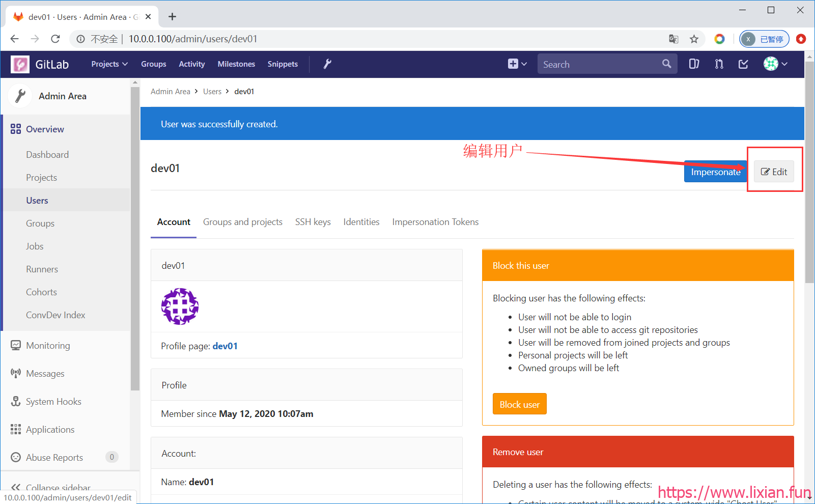Open the dev01 profile page link
The height and width of the screenshot is (504, 815).
point(225,346)
